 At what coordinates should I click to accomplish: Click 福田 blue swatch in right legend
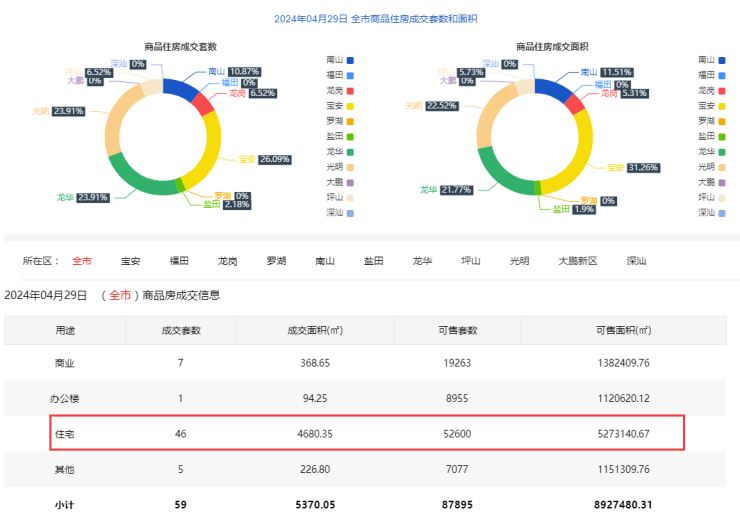(723, 75)
